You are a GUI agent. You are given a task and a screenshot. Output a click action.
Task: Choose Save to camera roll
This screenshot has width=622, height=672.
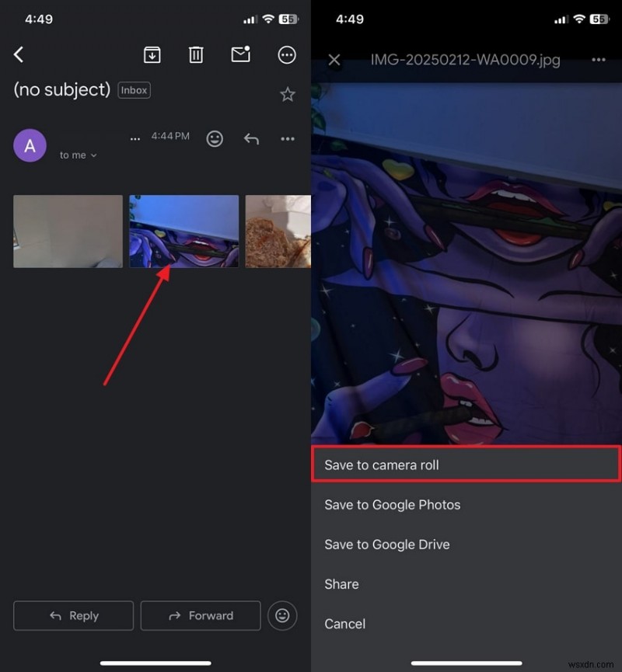pos(466,465)
